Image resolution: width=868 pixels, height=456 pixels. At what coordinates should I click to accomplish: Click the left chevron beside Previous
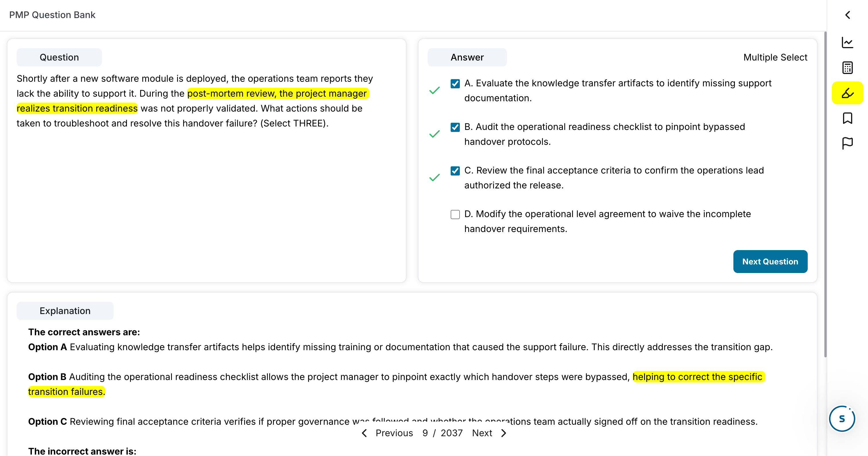point(364,433)
